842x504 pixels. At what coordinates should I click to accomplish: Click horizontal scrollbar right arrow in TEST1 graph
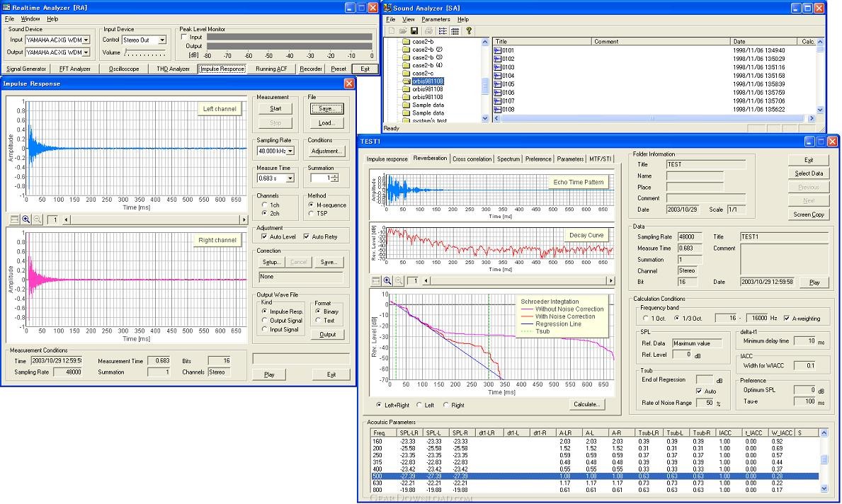tap(610, 281)
